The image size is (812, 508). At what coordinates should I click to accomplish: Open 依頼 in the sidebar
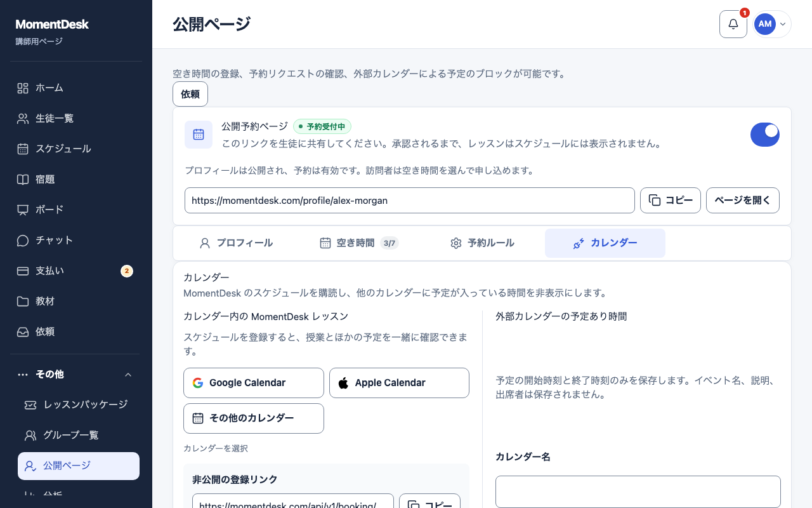point(76,331)
